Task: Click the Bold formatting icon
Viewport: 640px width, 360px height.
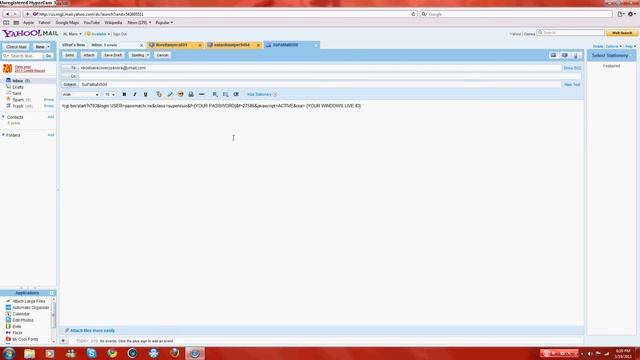Action: coord(124,94)
